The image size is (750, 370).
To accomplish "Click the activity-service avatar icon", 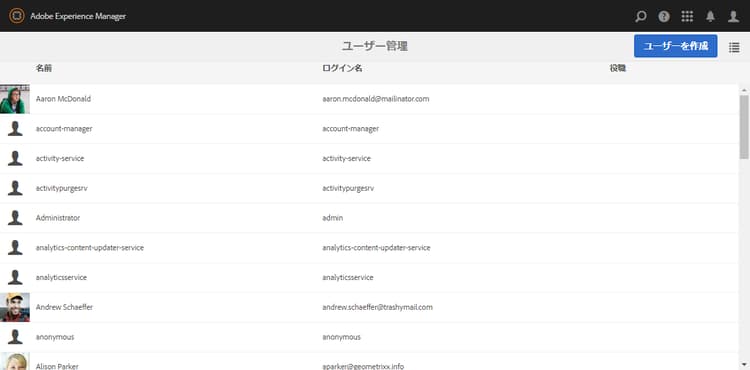I will (15, 158).
